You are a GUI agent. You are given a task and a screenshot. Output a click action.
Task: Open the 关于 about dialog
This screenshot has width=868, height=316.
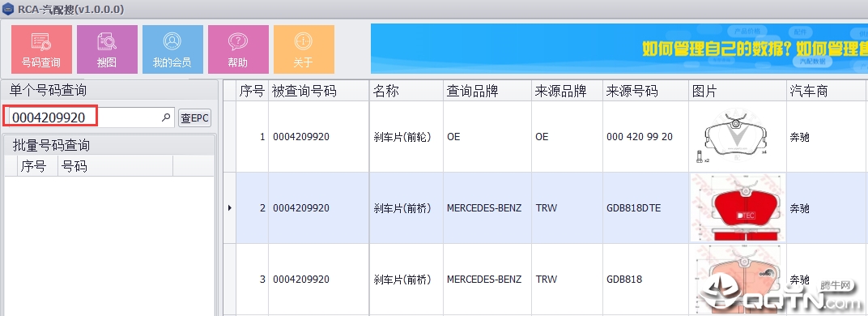coord(304,49)
